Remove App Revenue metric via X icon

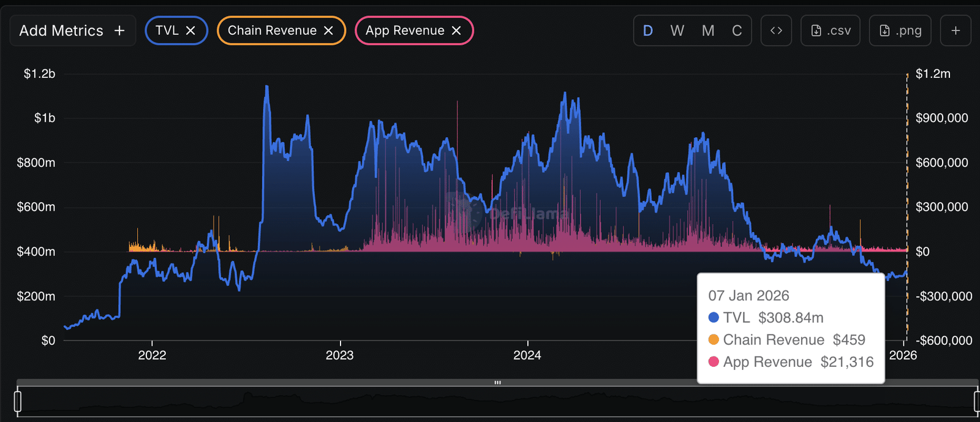456,31
